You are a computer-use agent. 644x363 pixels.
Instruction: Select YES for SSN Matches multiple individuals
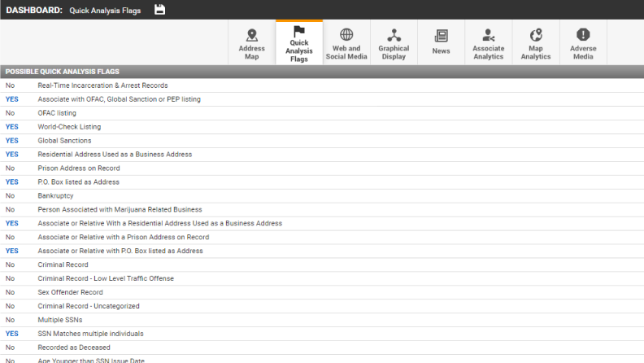pos(11,334)
